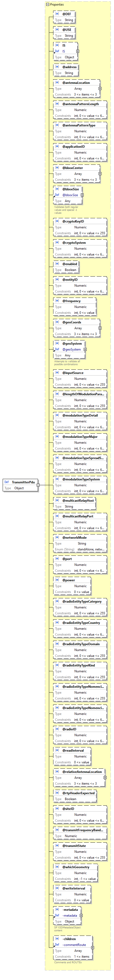Click the @antennaPatternType property icon
Image resolution: width=114 pixels, height=980 pixels.
57,125
